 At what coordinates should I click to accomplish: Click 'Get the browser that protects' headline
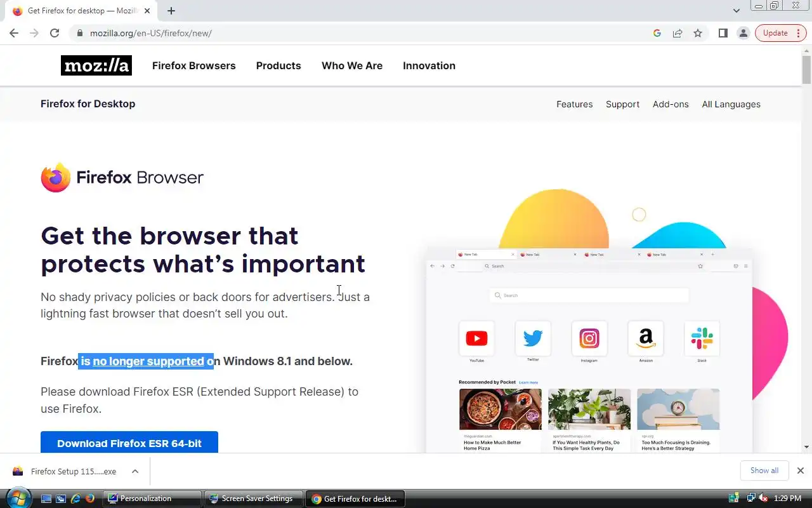203,250
